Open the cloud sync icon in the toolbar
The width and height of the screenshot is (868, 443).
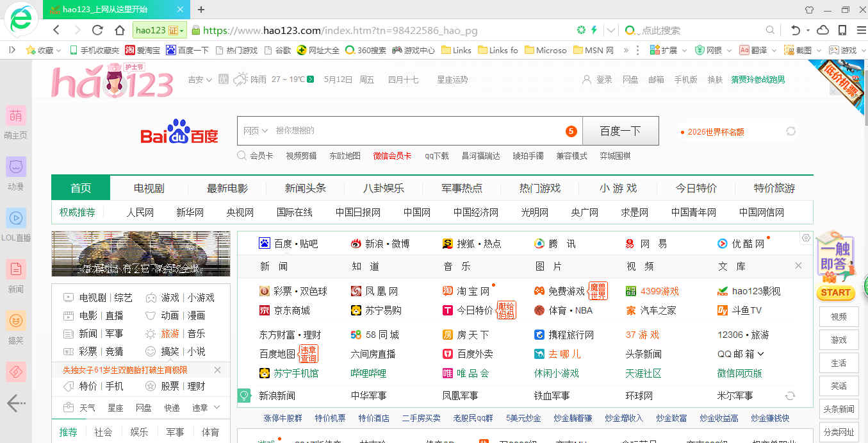pyautogui.click(x=823, y=30)
